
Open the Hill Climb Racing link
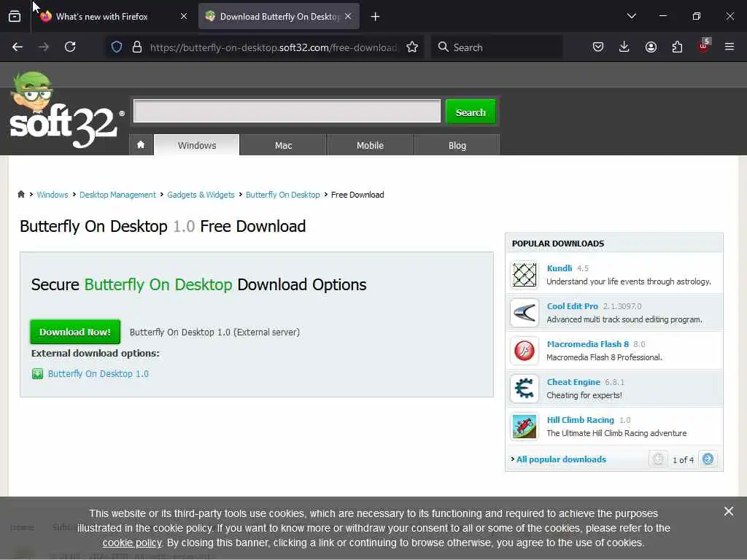(x=580, y=420)
